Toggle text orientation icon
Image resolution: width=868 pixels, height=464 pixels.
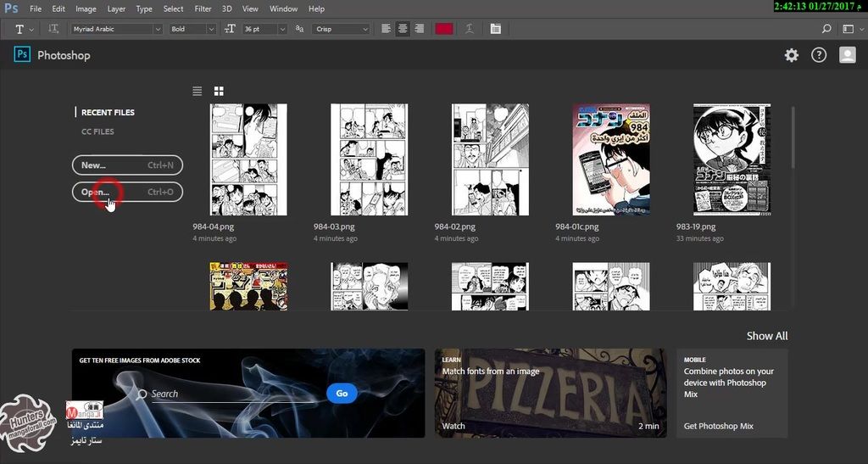[x=53, y=29]
